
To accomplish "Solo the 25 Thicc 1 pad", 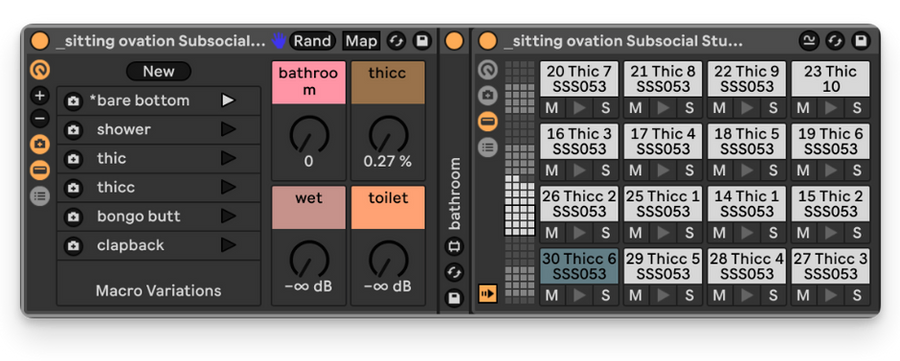I will (689, 233).
